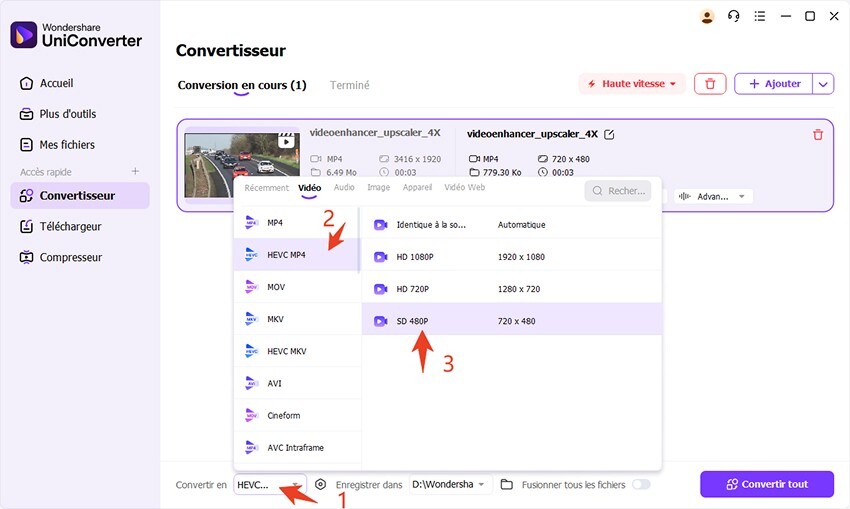Screen dimensions: 850x509
Task: Select the Vidéo Web format tab
Action: [x=465, y=187]
